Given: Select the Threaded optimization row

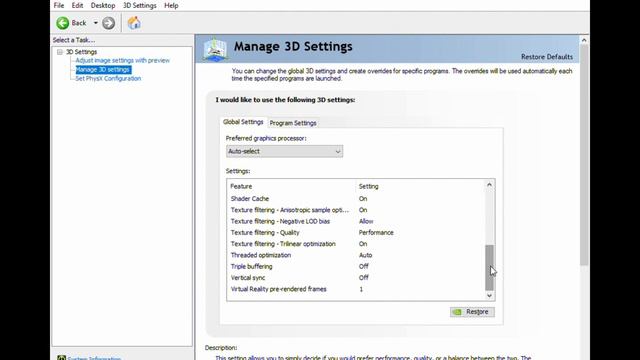Looking at the screenshot, I should [x=355, y=255].
